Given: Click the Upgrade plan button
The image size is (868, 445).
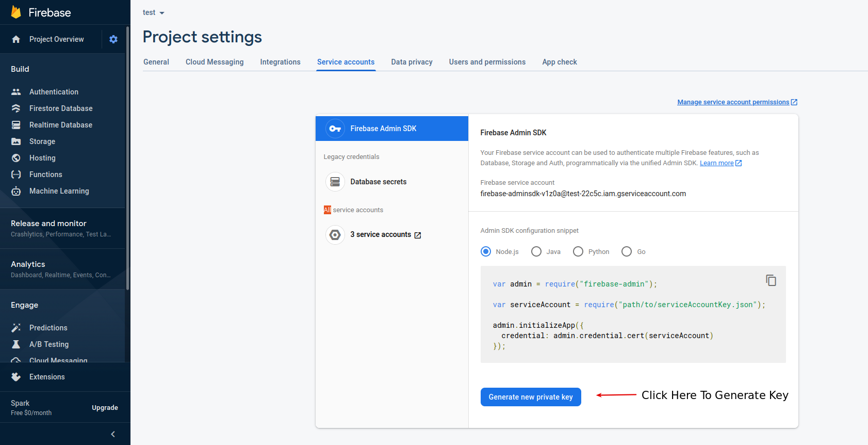Looking at the screenshot, I should point(105,408).
